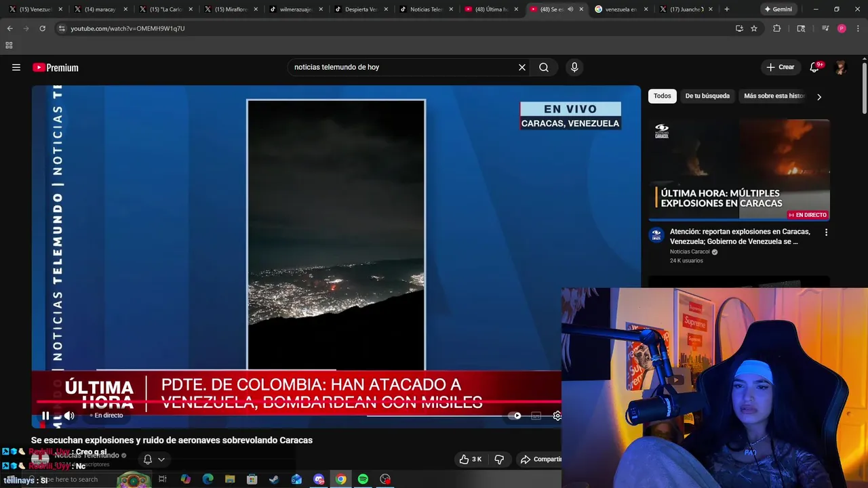This screenshot has width=868, height=488.
Task: Show more filter chips with arrow
Action: pyautogui.click(x=819, y=96)
